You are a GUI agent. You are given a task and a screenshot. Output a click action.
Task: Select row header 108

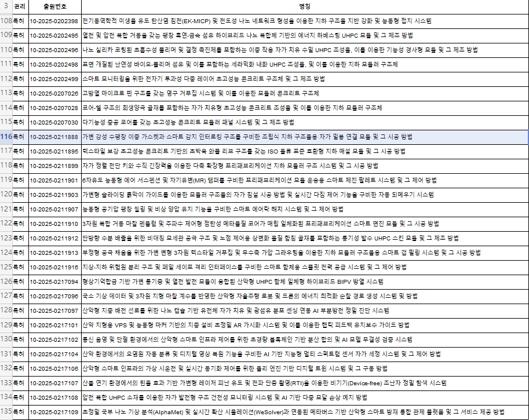click(6, 21)
